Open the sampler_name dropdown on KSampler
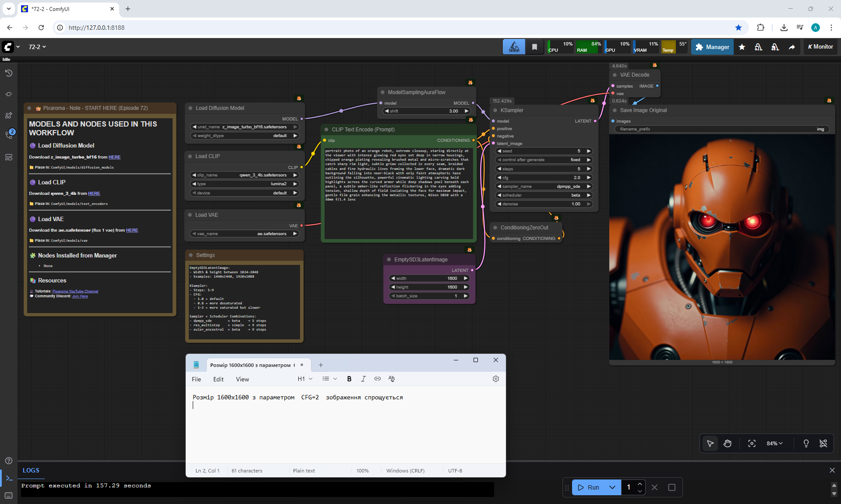841x504 pixels. coord(544,187)
